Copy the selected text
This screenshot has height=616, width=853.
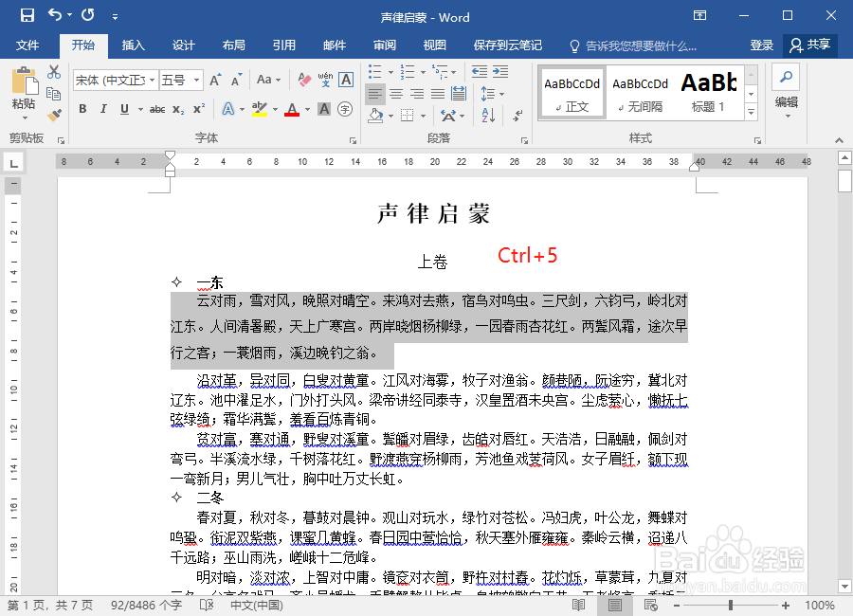tap(54, 94)
